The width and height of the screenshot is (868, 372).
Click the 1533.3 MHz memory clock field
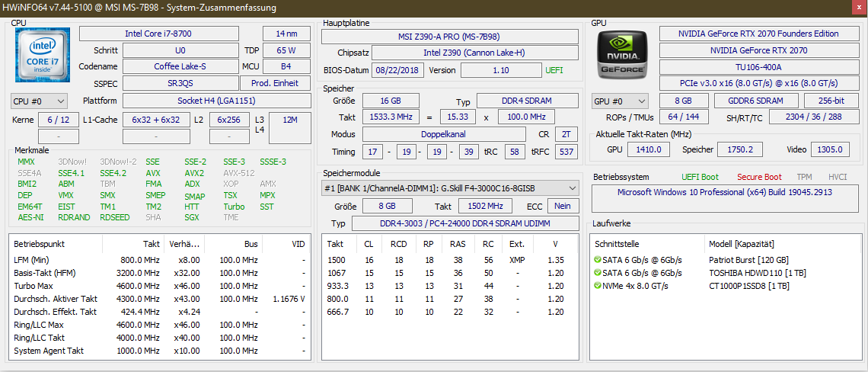click(x=391, y=117)
